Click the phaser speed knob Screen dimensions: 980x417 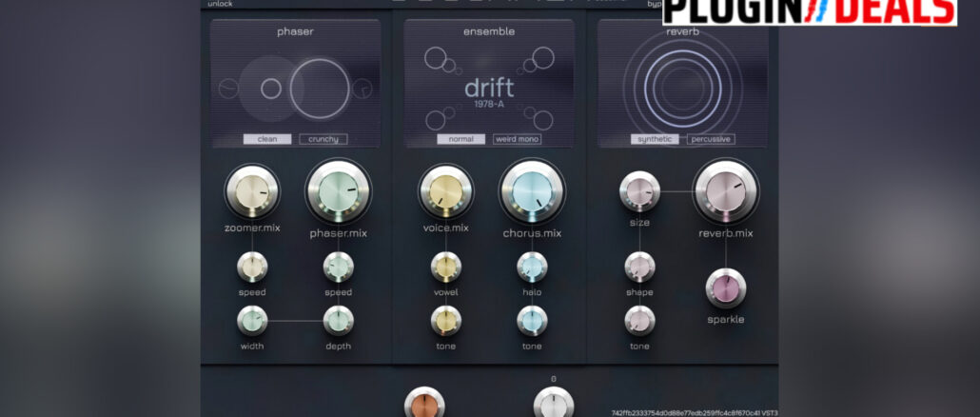[339, 267]
